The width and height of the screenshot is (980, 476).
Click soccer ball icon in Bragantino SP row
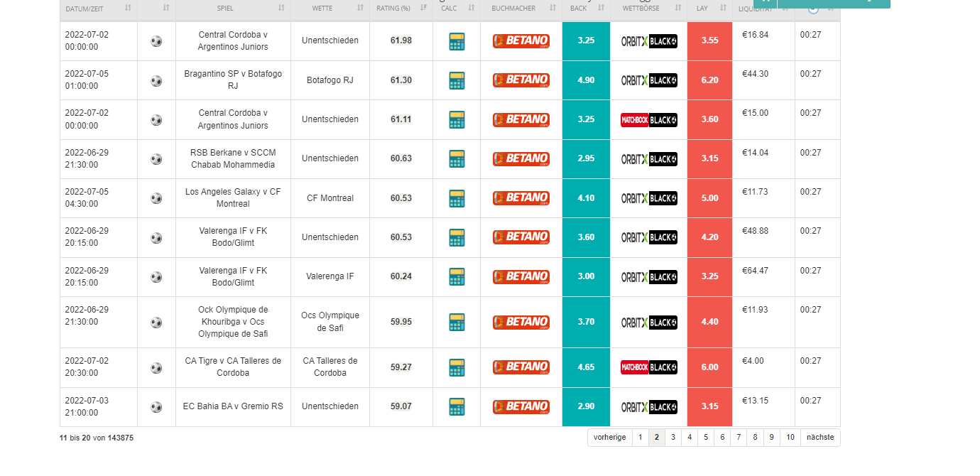[x=156, y=81]
